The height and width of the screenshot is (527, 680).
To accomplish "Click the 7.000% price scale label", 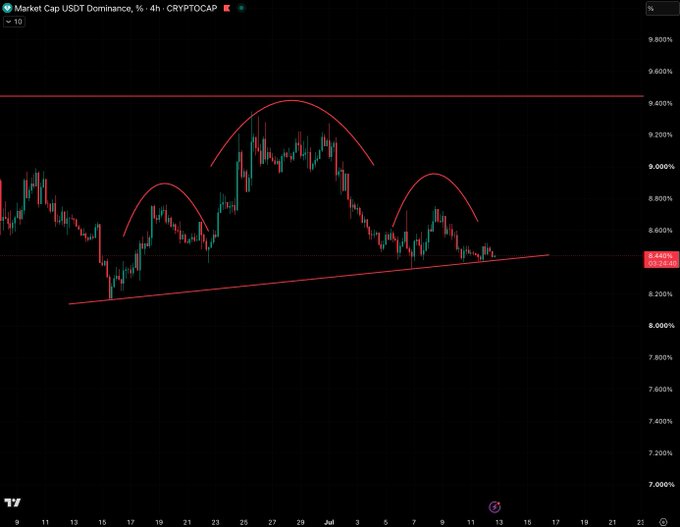I will click(x=661, y=484).
